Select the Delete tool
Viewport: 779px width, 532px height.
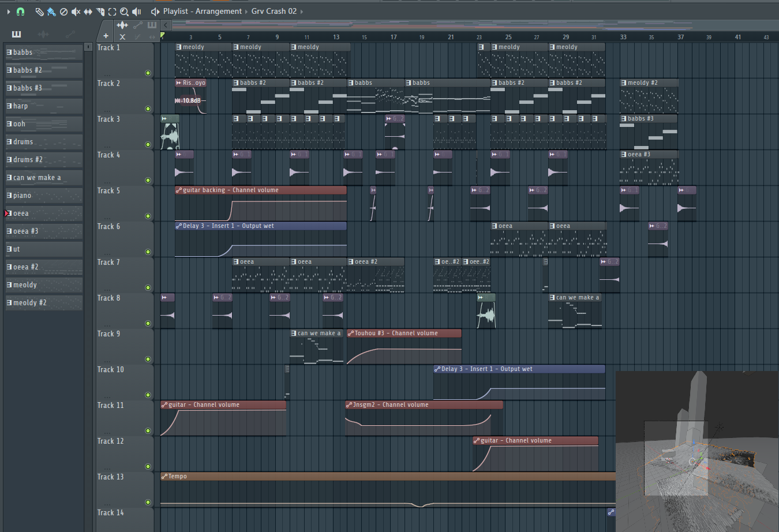64,12
